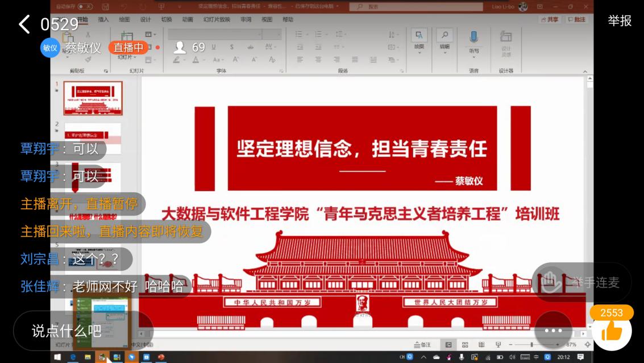The image size is (644, 363).
Task: Open the three-dots more options button
Action: point(553,331)
